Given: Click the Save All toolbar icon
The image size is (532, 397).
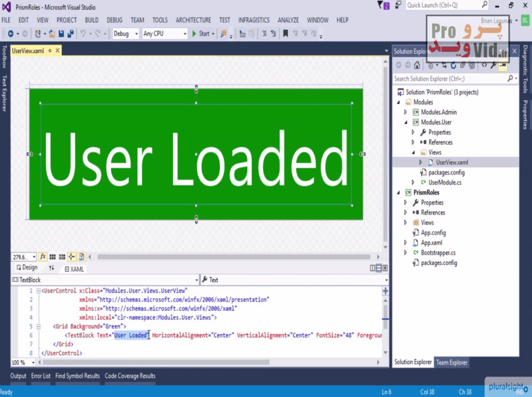Looking at the screenshot, I should click(70, 34).
